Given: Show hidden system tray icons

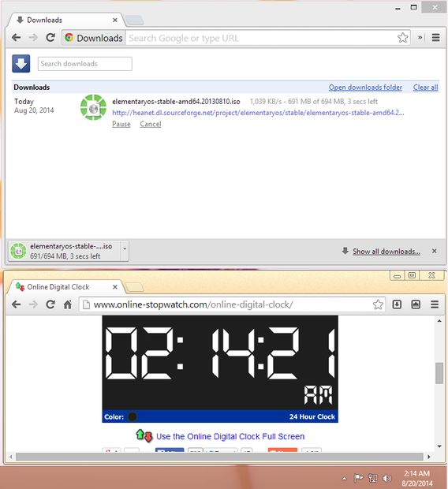Looking at the screenshot, I should pos(345,478).
